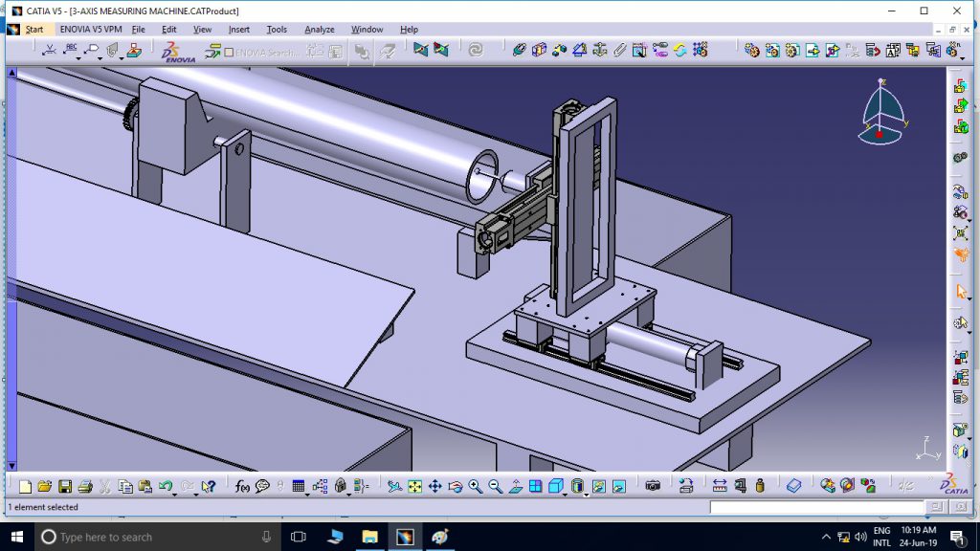Open the Edit menu
Screen dimensions: 980x551
click(x=168, y=30)
